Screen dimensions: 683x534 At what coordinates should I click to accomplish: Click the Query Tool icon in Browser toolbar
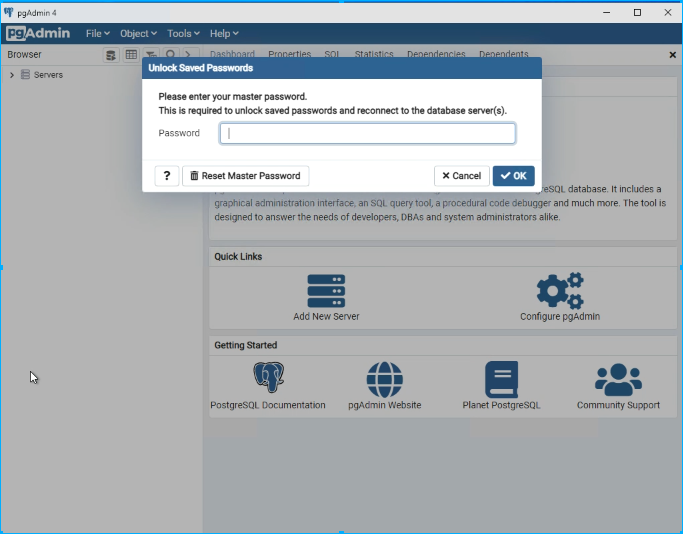tap(111, 55)
